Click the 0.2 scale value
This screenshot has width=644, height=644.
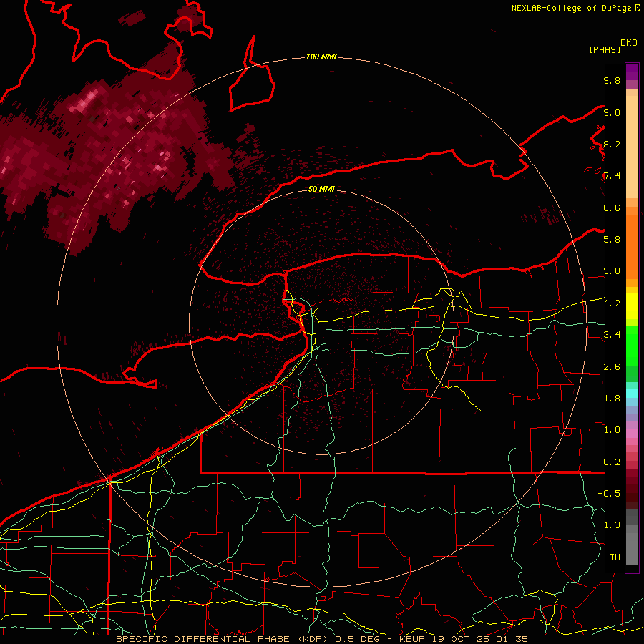(612, 462)
